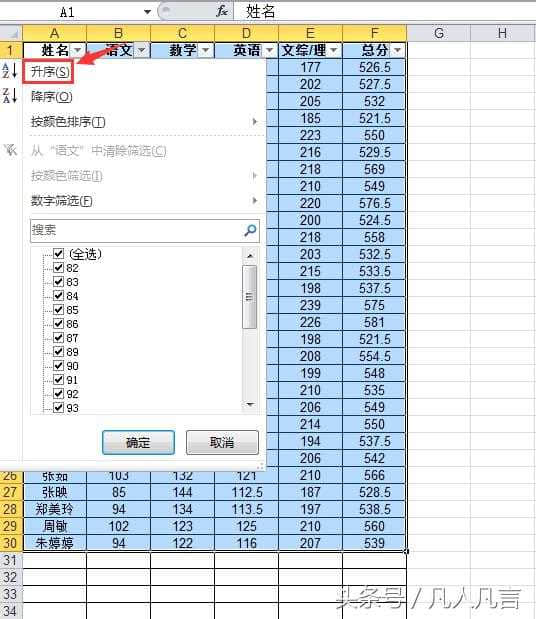This screenshot has height=619, width=536.
Task: Click the formula bar showing 姓名
Action: [385, 11]
